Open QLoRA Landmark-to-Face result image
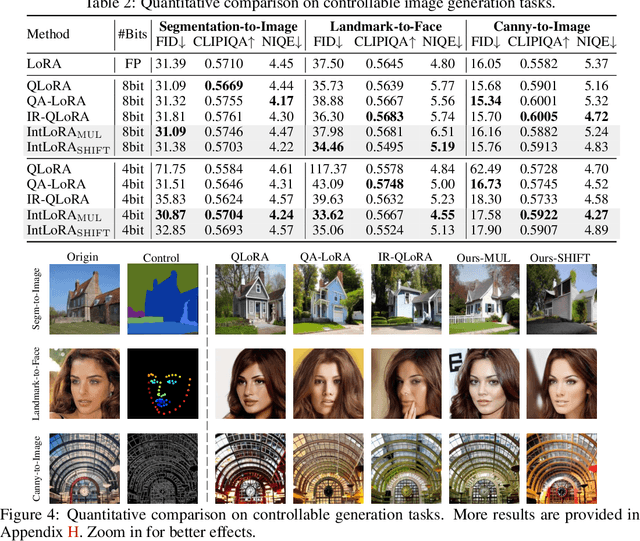640x541 pixels. [251, 383]
